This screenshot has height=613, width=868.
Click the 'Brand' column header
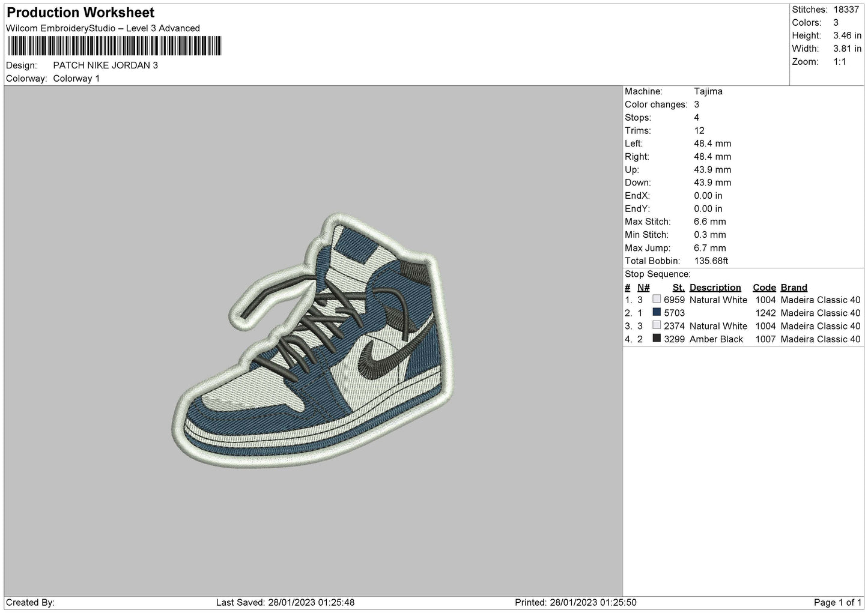point(794,288)
